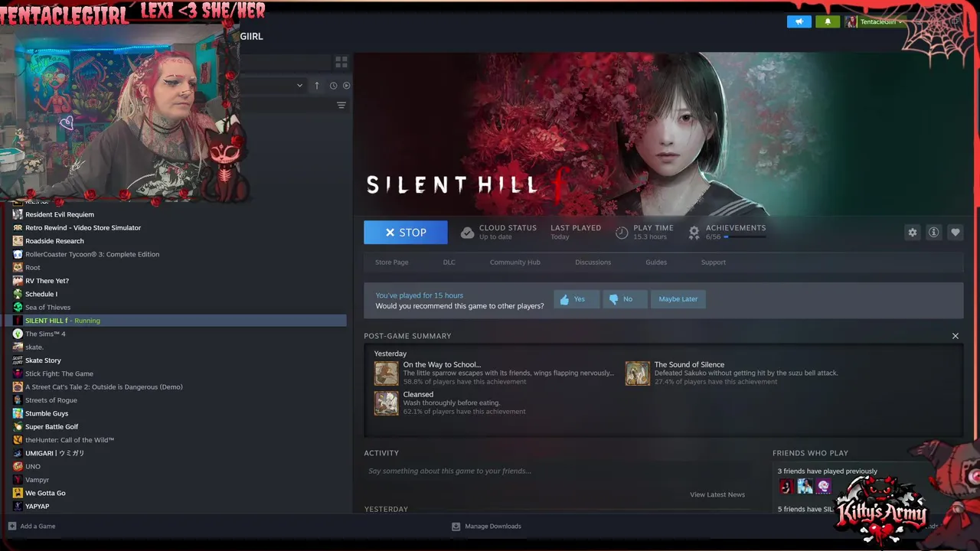Image resolution: width=980 pixels, height=551 pixels.
Task: Open game settings gear icon
Action: (912, 233)
